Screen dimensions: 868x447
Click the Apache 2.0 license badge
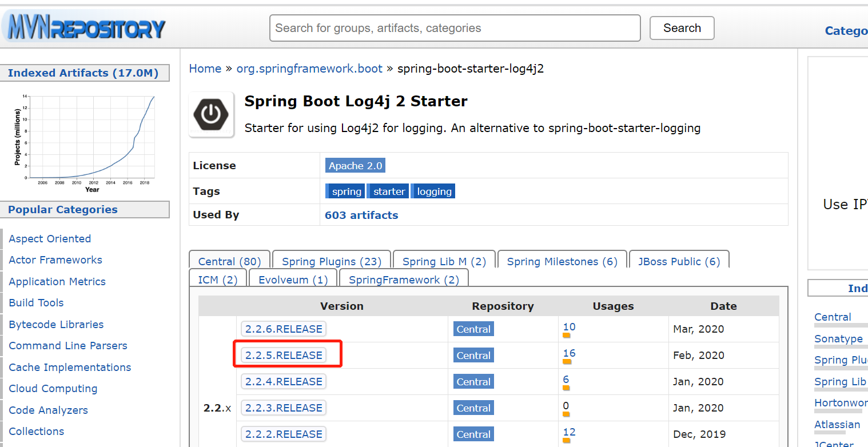coord(355,166)
